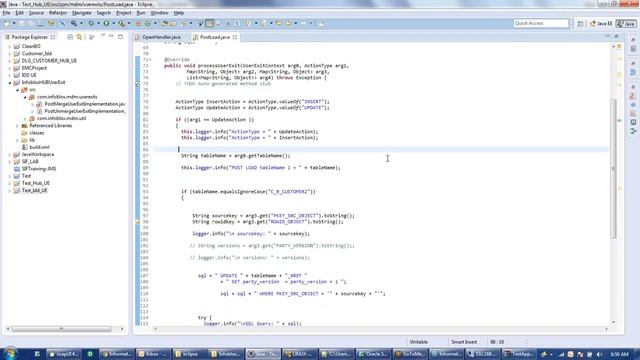Viewport: 640px width, 360px height.
Task: Open the Package Explorer view menu arrow
Action: coord(102,37)
